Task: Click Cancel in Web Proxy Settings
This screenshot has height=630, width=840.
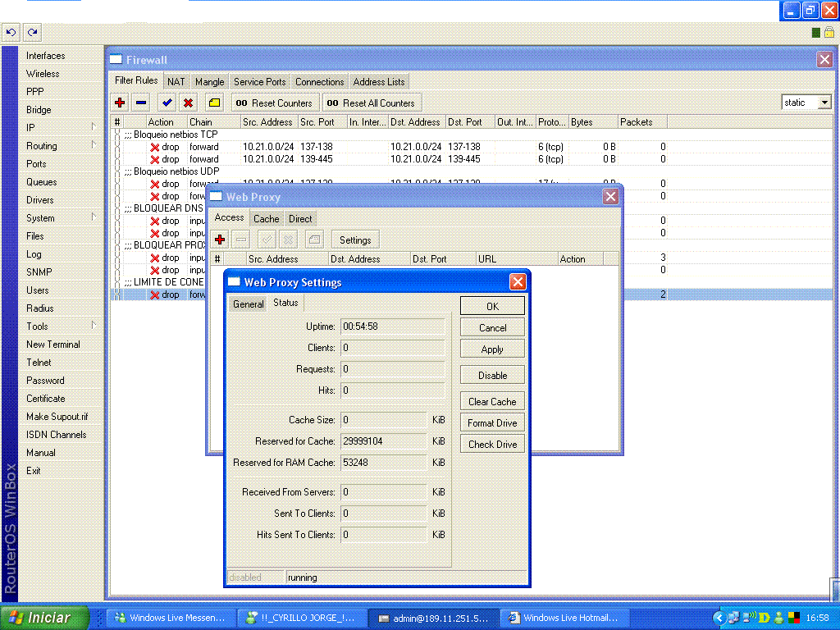Action: (x=492, y=328)
